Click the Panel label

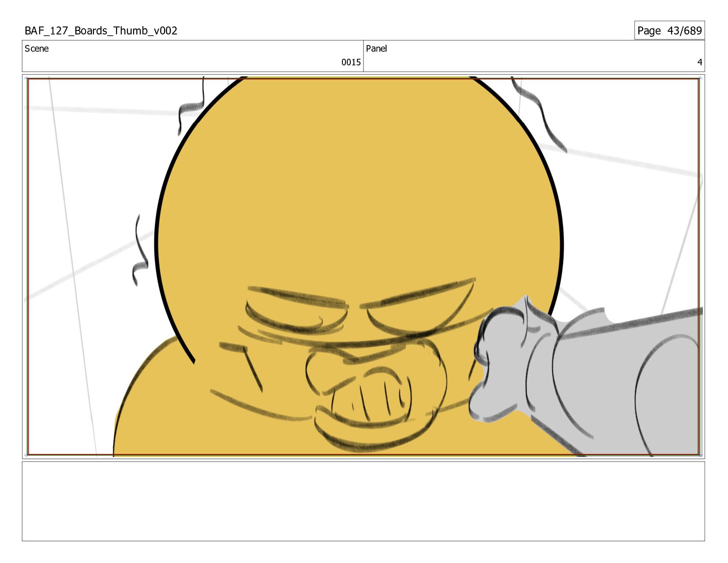[376, 49]
